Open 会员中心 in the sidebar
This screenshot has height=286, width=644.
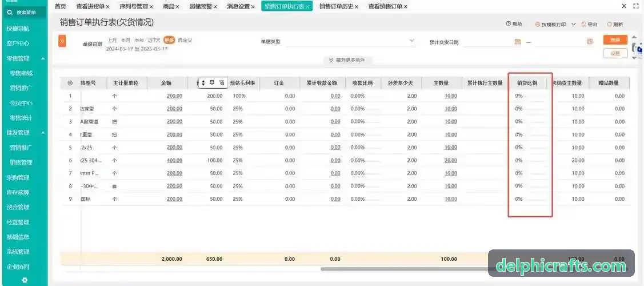coord(21,103)
